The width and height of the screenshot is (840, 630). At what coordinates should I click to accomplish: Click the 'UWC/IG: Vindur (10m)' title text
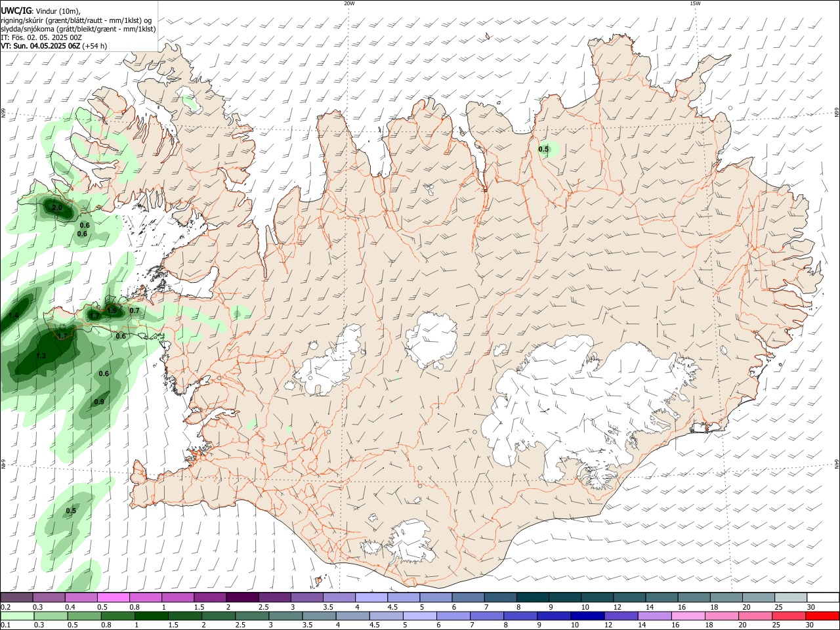tap(40, 10)
